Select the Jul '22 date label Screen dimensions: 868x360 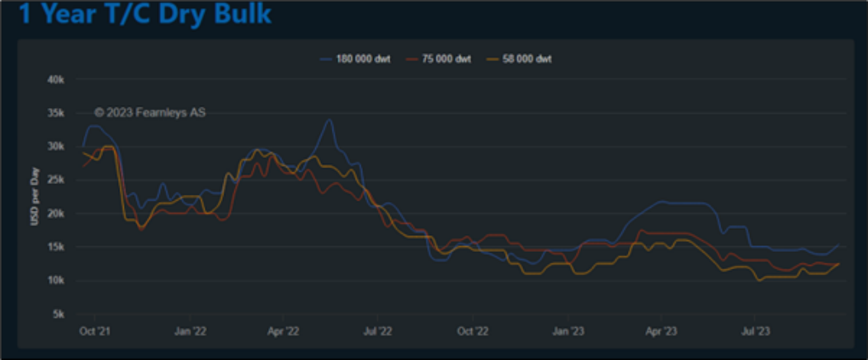[377, 330]
